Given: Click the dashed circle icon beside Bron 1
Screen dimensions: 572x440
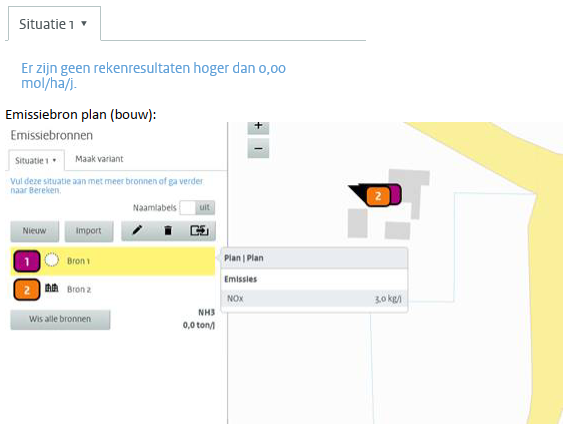Looking at the screenshot, I should [x=51, y=260].
